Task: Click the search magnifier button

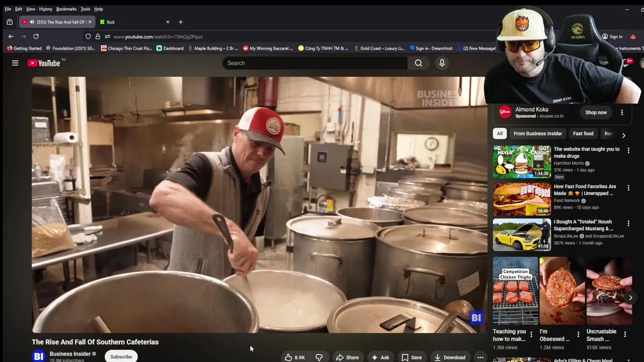Action: [x=418, y=63]
